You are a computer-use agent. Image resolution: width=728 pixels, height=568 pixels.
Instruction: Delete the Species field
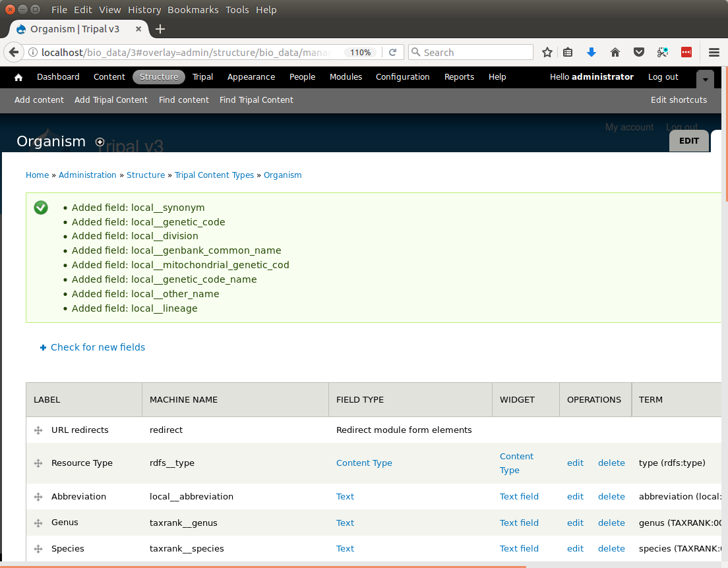(611, 549)
